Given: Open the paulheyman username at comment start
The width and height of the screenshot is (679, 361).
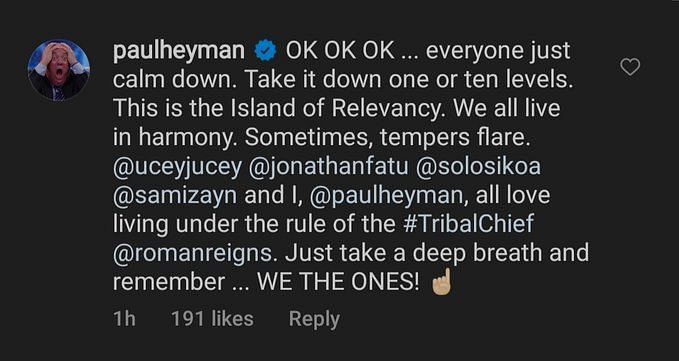Looking at the screenshot, I should tap(179, 53).
